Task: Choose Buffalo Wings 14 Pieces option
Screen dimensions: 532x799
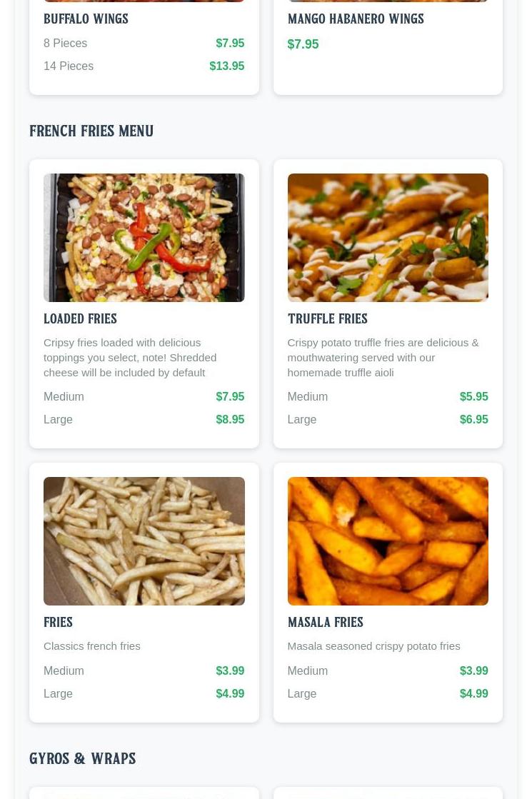Action: [x=144, y=66]
